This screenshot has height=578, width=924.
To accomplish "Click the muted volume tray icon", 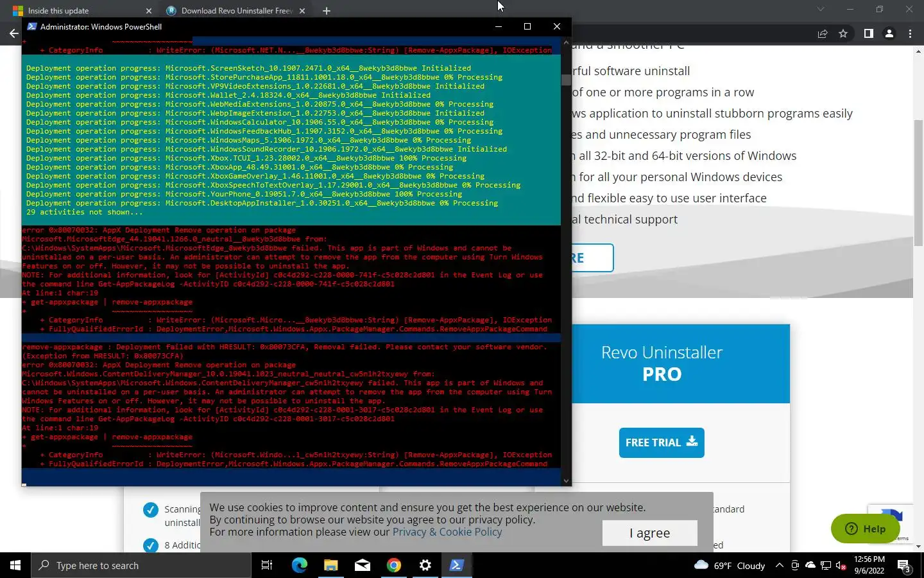I will pos(841,565).
